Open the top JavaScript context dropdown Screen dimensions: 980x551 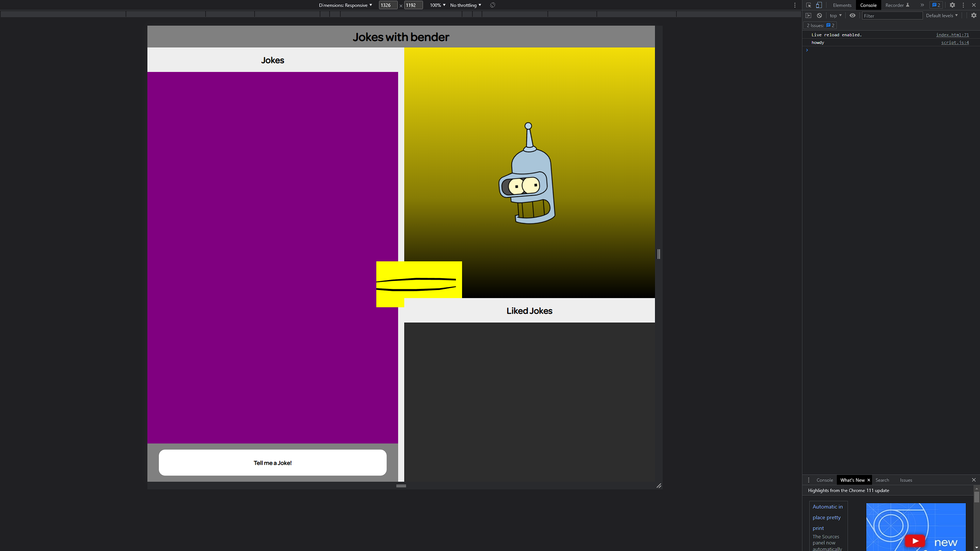click(x=836, y=15)
